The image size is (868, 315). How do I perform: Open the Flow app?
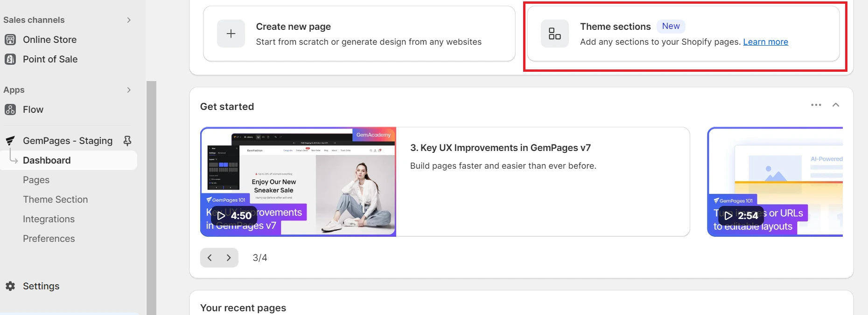point(33,110)
